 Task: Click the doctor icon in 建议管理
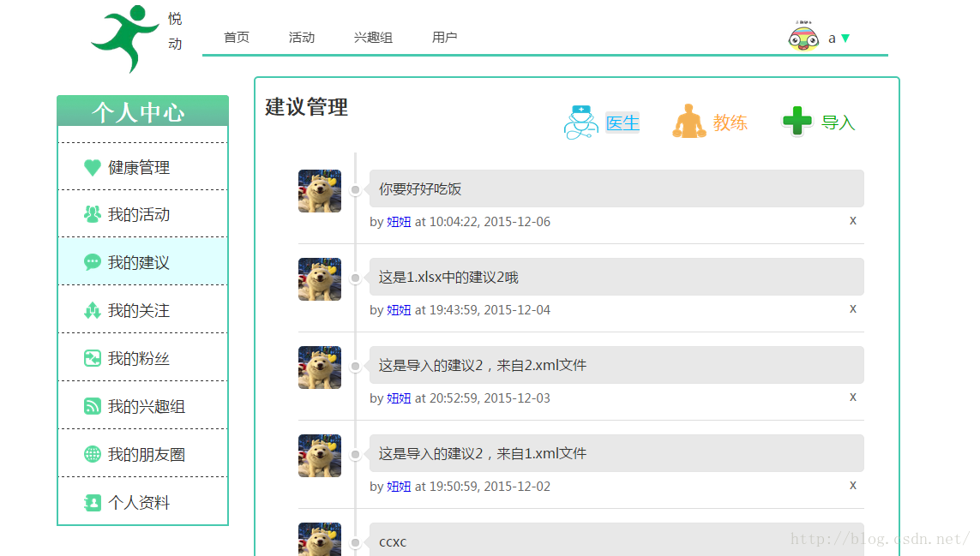tap(581, 122)
